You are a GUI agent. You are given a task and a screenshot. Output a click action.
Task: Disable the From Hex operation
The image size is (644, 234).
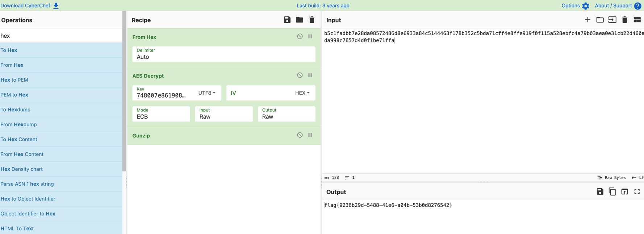[300, 37]
